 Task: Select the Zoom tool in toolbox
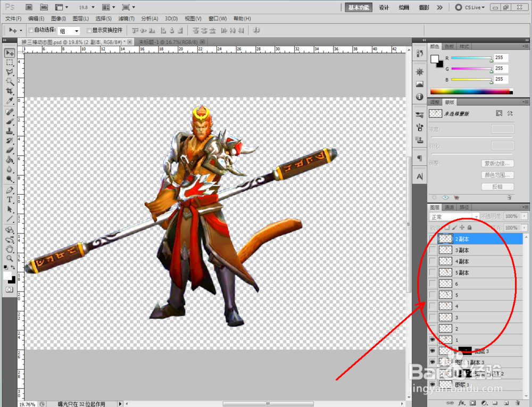coord(10,259)
